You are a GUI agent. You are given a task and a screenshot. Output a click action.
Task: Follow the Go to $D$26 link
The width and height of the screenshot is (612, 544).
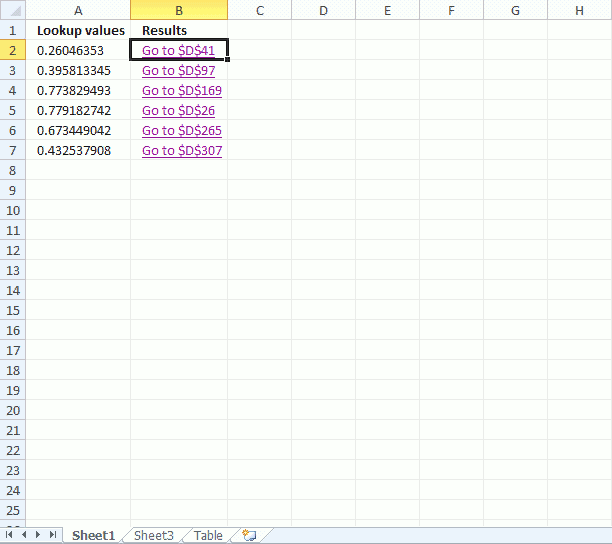(178, 110)
